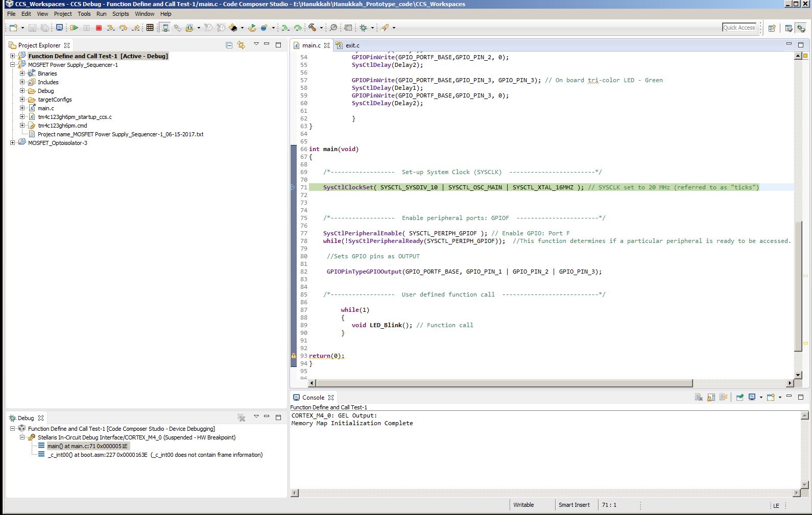Switch to the exit.c editor tab
Screen dimensions: 812x515
(x=352, y=45)
